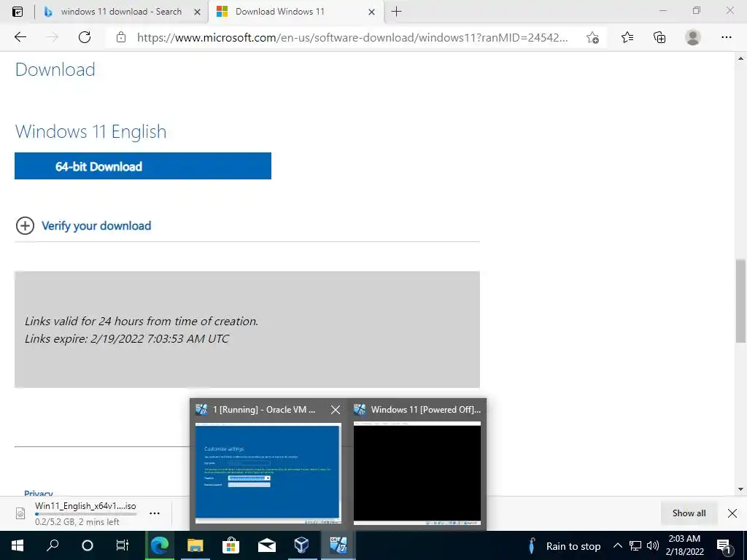Screen dimensions: 747x560
Task: Open a new browser tab
Action: (396, 12)
